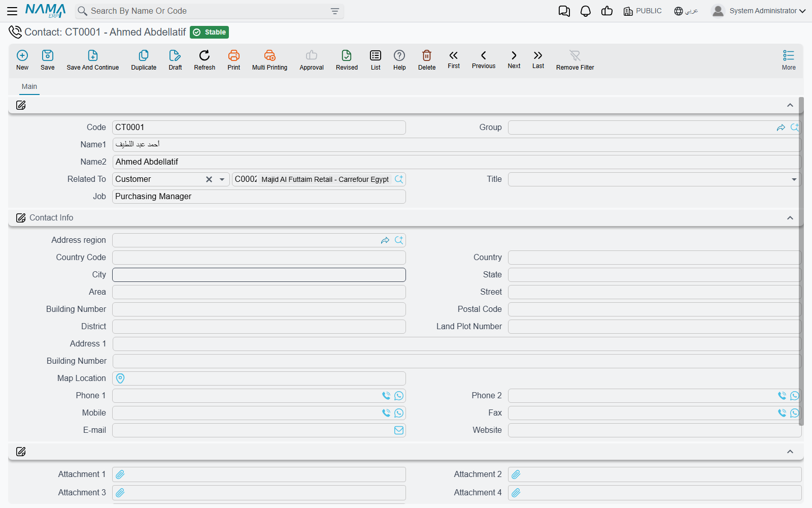The height and width of the screenshot is (508, 812).
Task: Open the Title dropdown
Action: (x=794, y=179)
